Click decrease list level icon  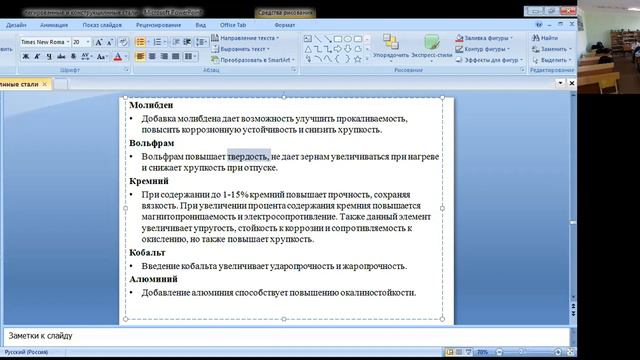(x=176, y=42)
